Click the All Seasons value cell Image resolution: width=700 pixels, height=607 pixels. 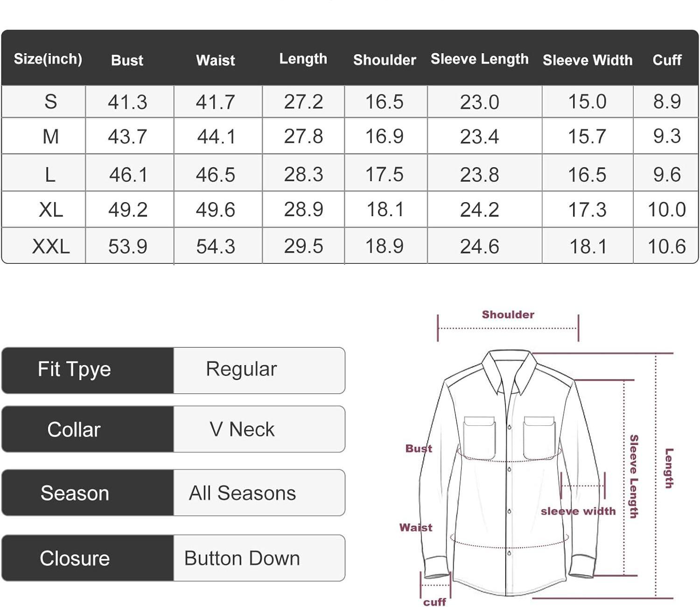click(242, 493)
